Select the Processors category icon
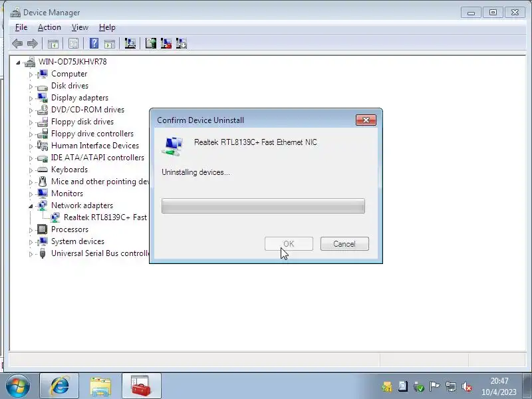 coord(43,229)
